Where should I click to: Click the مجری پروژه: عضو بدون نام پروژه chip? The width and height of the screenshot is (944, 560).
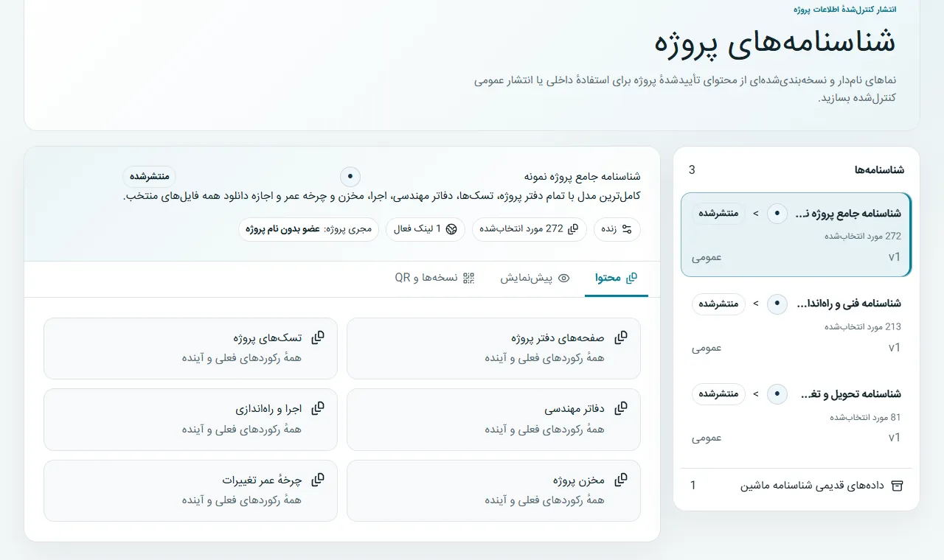[308, 229]
